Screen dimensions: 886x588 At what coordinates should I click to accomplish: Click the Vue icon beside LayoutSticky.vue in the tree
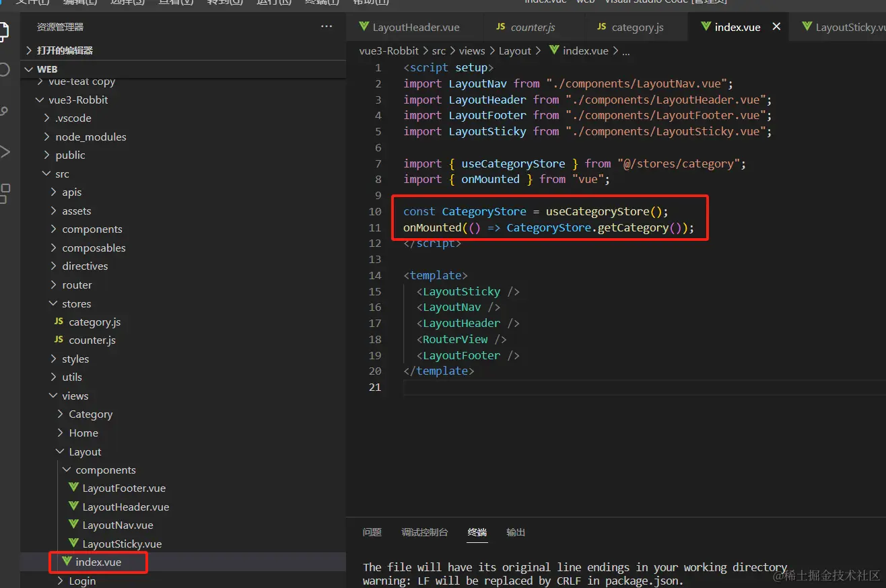click(74, 544)
